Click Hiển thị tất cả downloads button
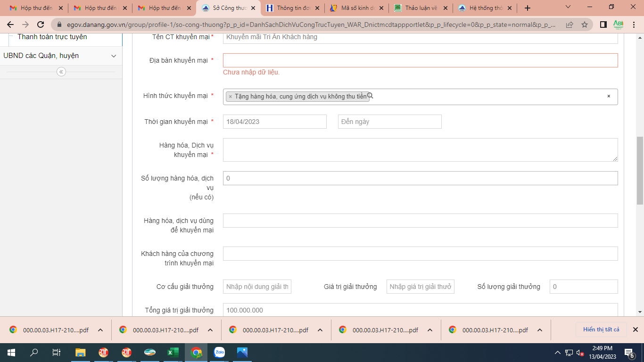This screenshot has height=362, width=644. [601, 329]
